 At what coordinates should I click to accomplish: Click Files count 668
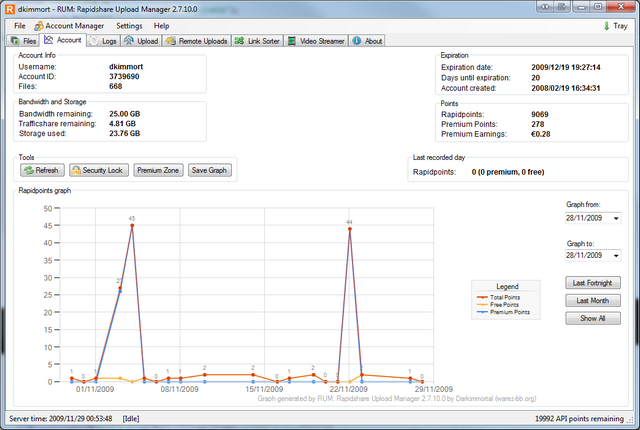pyautogui.click(x=116, y=86)
